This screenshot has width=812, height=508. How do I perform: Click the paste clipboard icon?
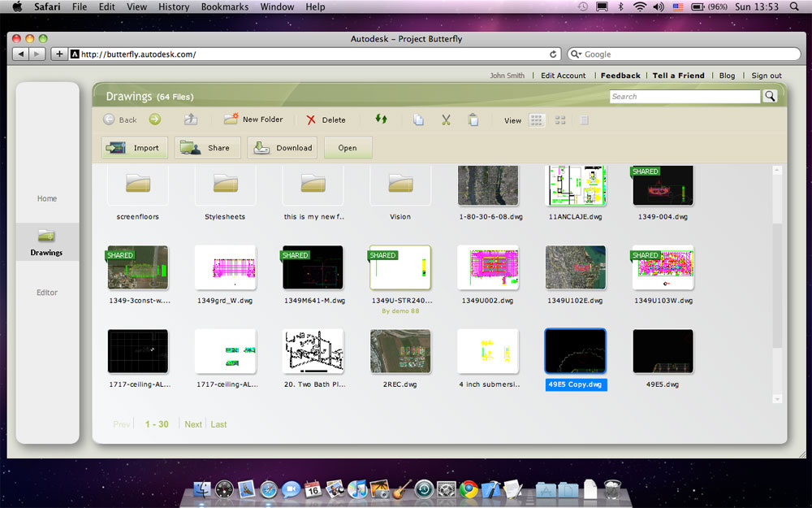point(473,119)
